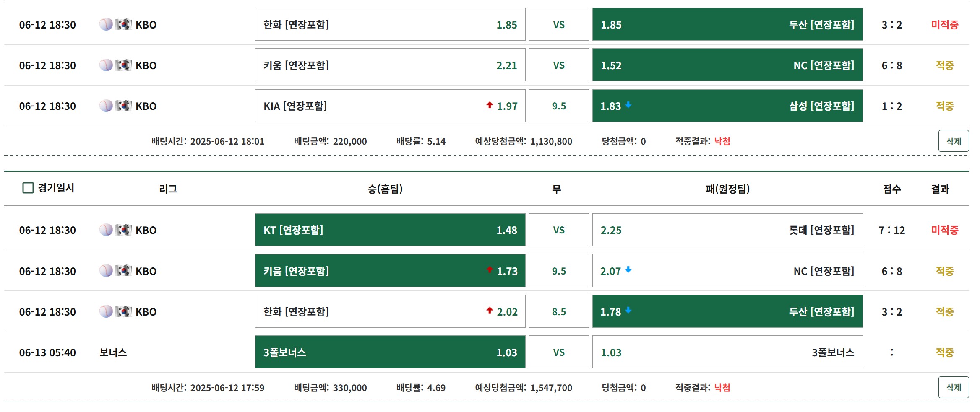Toggle the 경기일시 select-all checkbox
The image size is (980, 412).
point(28,188)
